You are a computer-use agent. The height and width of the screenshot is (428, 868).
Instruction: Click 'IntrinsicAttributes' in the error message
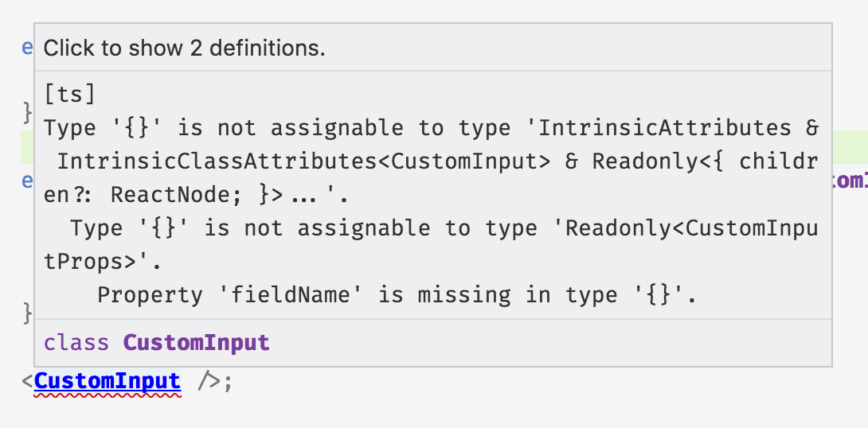click(665, 128)
